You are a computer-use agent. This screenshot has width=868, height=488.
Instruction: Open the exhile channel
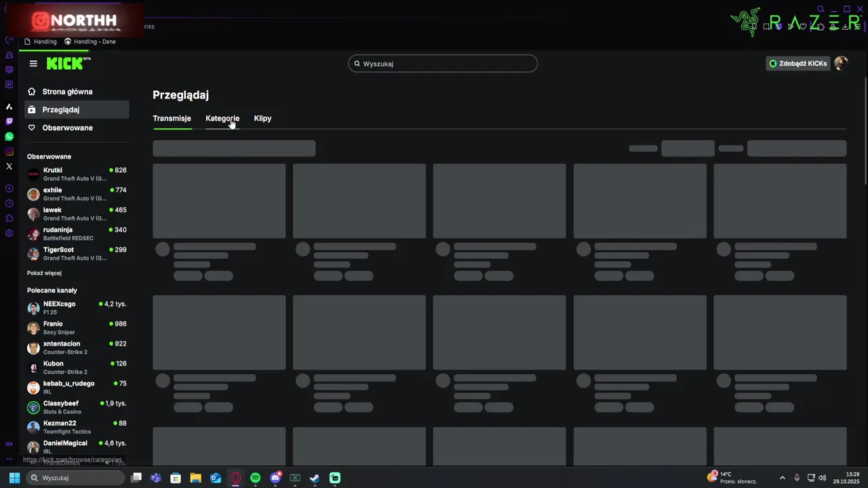[77, 194]
